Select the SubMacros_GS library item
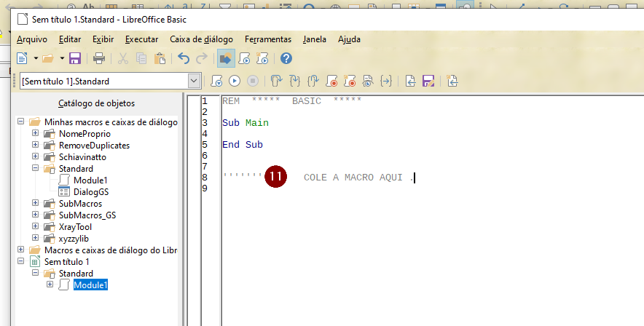The image size is (644, 326). pyautogui.click(x=87, y=215)
